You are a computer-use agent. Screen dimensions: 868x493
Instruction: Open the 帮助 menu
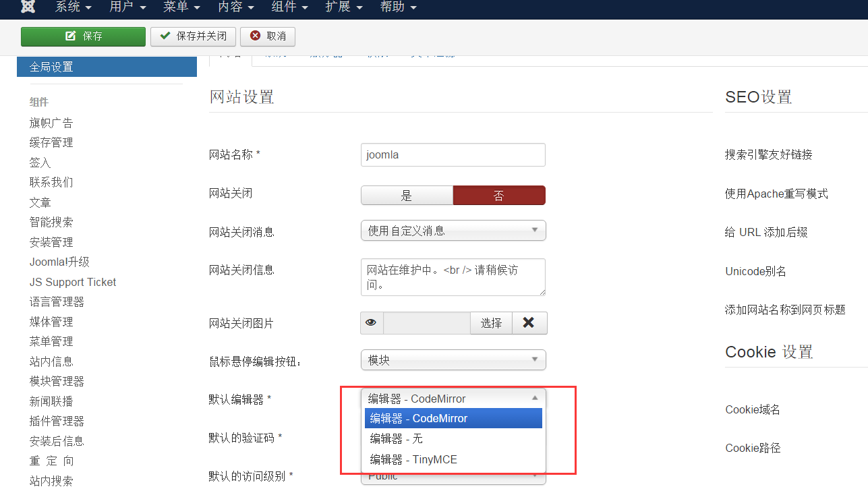pos(398,7)
